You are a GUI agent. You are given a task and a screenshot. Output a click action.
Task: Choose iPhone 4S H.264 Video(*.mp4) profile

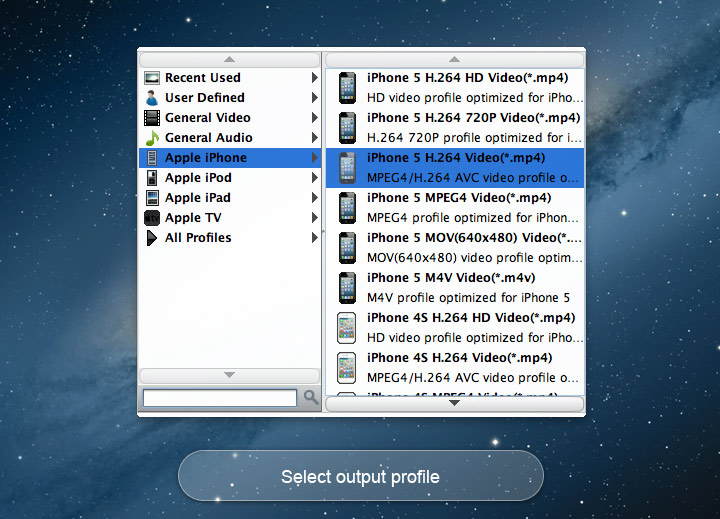click(x=455, y=367)
